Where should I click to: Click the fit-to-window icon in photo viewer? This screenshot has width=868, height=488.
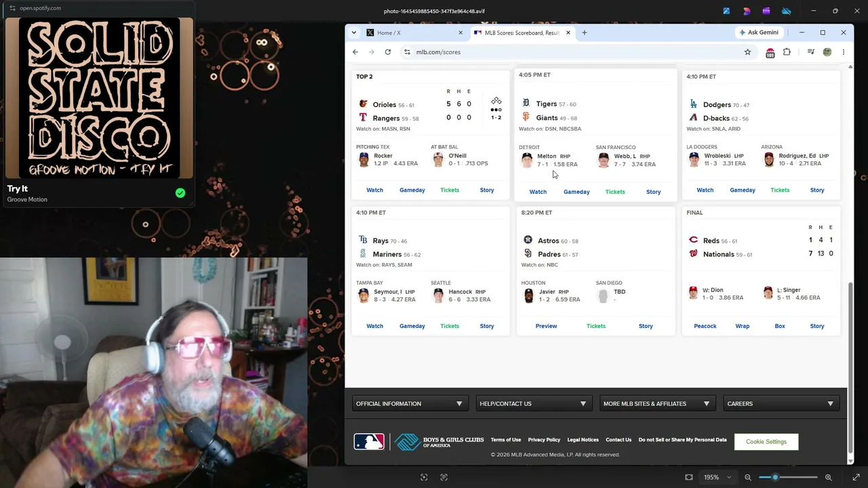coord(689,477)
